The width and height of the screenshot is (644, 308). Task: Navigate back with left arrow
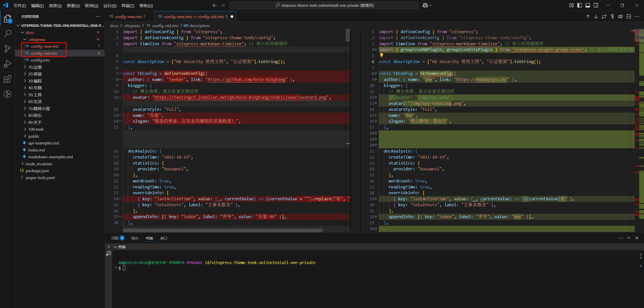pos(215,5)
